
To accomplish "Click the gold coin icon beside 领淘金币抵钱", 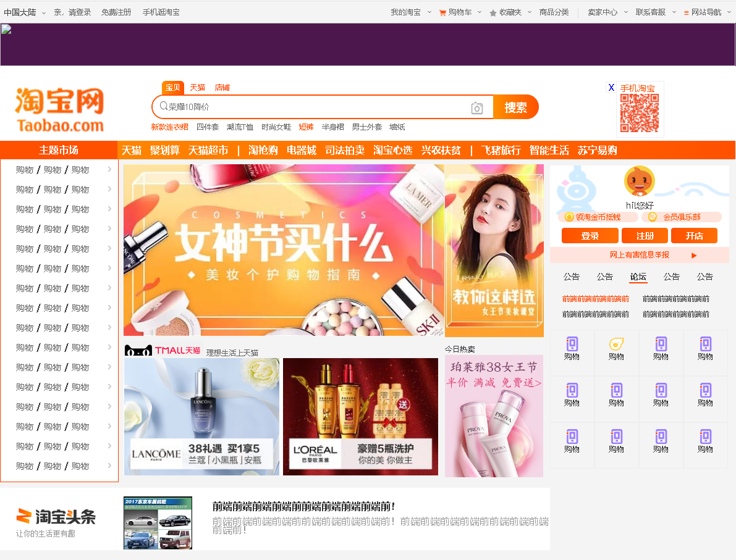I will [569, 217].
